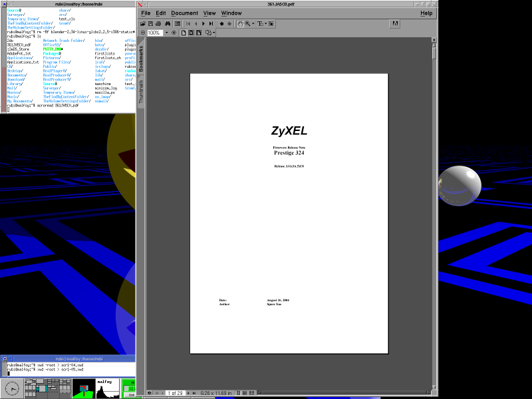
Task: Click the status bar navigation pane toggle
Action: coord(149,393)
